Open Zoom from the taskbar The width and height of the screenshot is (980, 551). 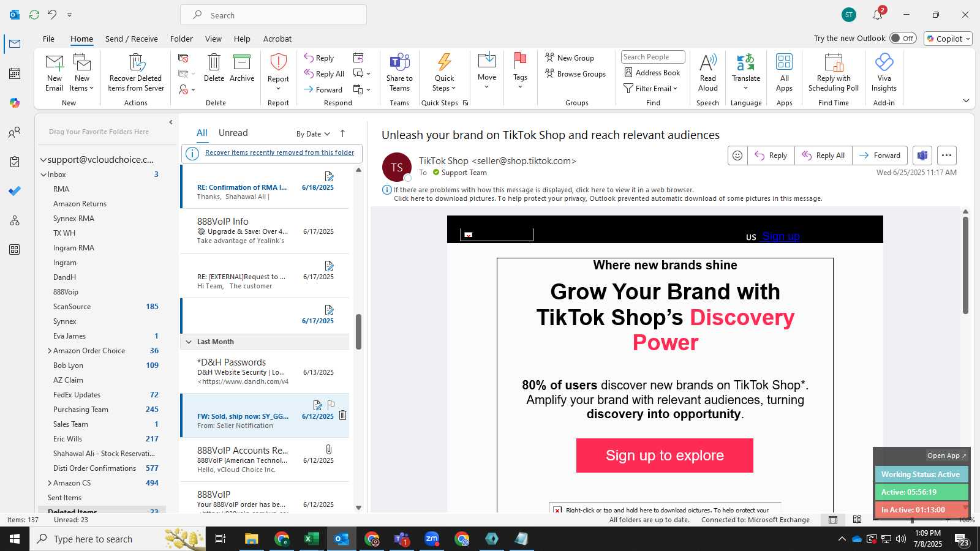[x=432, y=539]
